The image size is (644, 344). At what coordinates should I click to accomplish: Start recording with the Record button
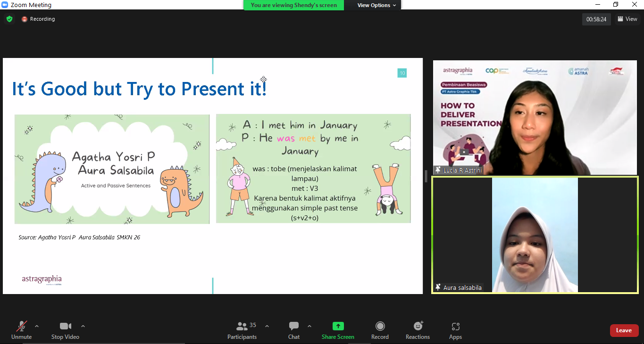tap(380, 330)
